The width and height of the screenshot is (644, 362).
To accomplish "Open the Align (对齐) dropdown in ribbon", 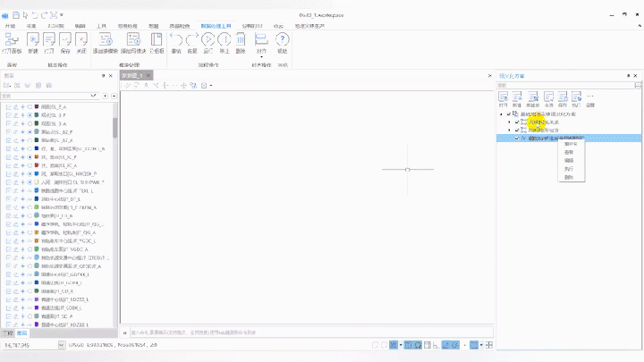I will pos(261,43).
